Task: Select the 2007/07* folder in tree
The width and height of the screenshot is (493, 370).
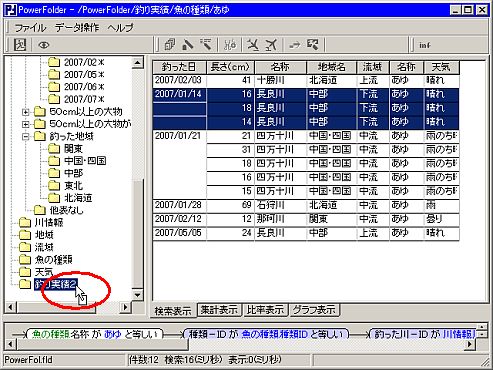Action: [84, 99]
